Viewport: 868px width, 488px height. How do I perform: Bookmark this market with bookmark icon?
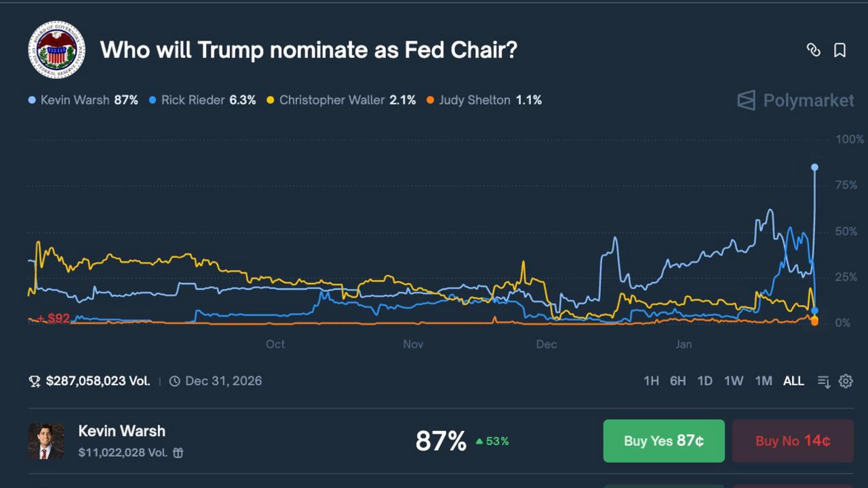(x=840, y=50)
